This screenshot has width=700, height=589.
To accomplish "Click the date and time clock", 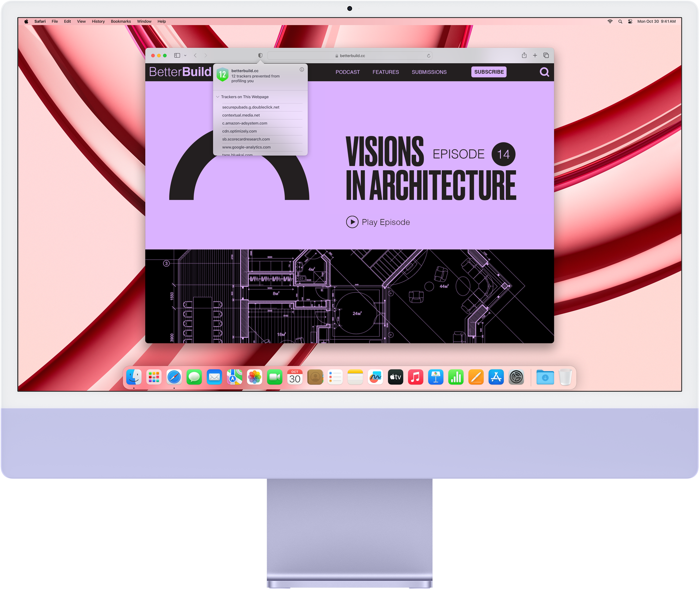I will tap(656, 21).
